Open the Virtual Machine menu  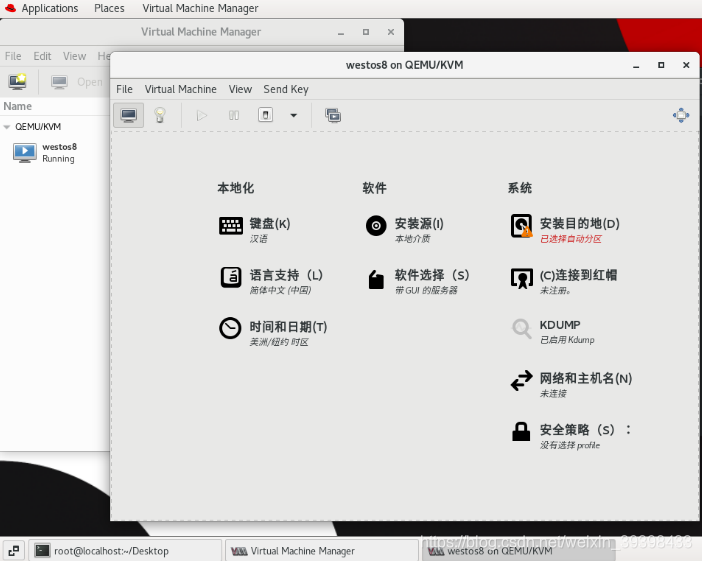(x=180, y=89)
